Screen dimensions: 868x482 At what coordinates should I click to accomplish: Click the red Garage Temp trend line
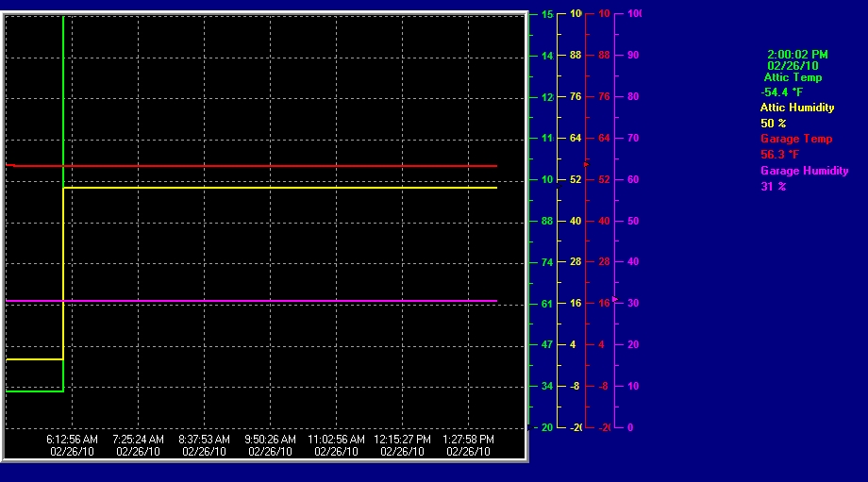click(283, 166)
